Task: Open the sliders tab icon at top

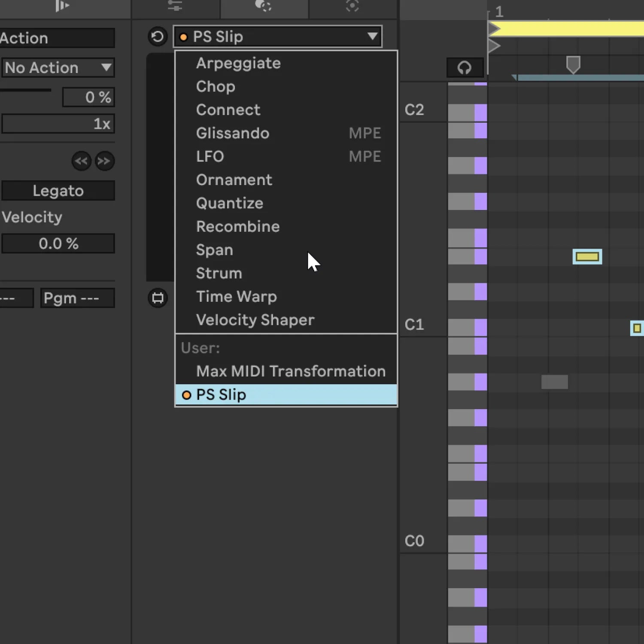Action: 175,6
